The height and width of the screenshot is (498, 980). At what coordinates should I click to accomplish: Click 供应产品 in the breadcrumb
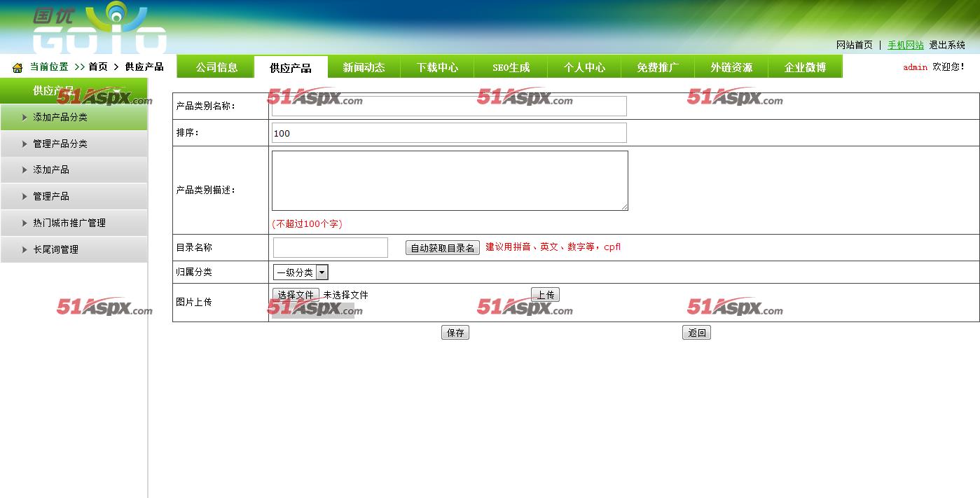tap(144, 67)
